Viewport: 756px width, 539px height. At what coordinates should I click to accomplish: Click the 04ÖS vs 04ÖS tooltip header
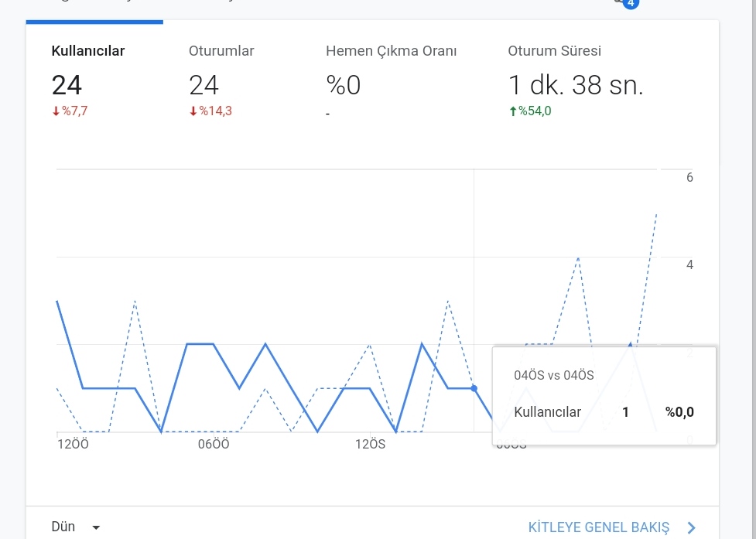pos(553,375)
